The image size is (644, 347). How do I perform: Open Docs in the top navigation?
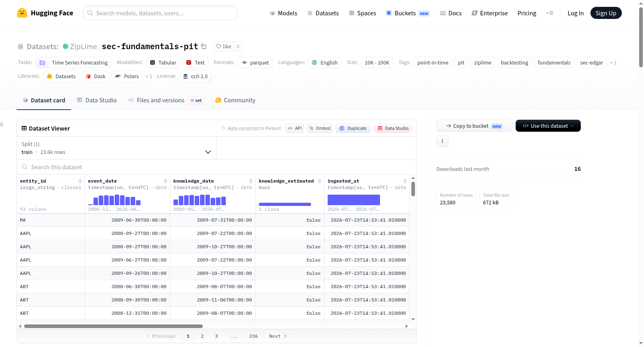[x=451, y=13]
